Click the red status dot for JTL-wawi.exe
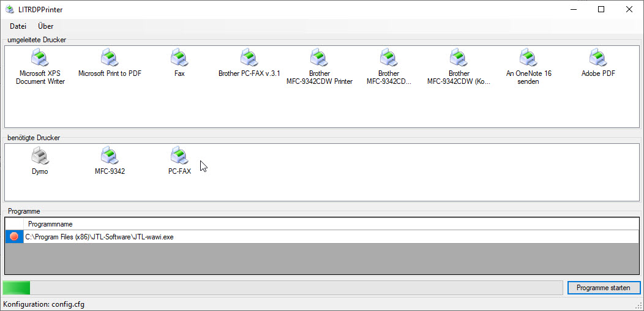 [14, 237]
